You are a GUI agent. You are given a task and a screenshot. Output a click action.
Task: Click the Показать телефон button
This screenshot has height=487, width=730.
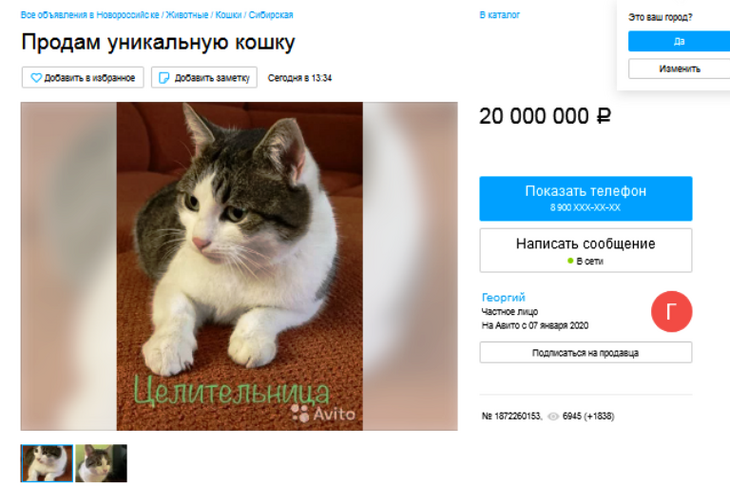point(586,198)
